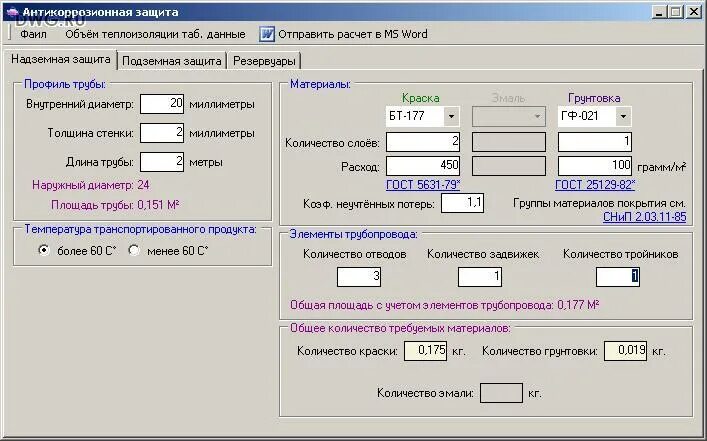Click the Длина трубы input field
Viewport: 707px width, 441px height.
point(162,162)
